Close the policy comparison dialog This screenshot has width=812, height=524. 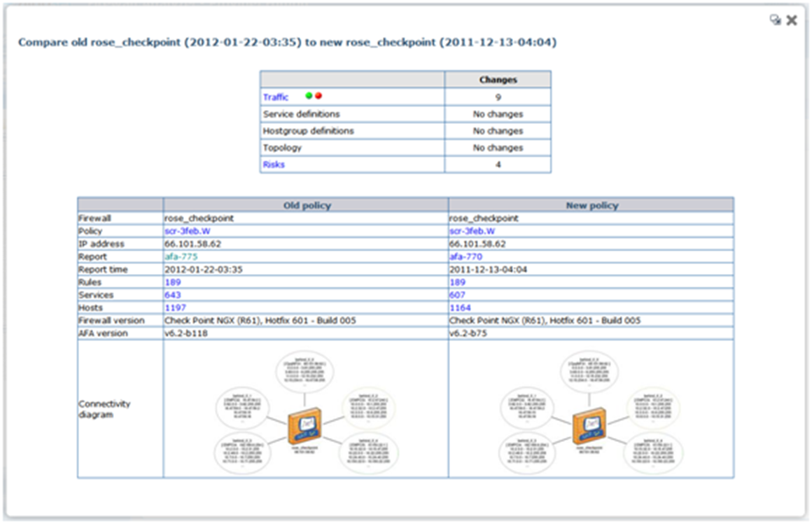pyautogui.click(x=792, y=20)
